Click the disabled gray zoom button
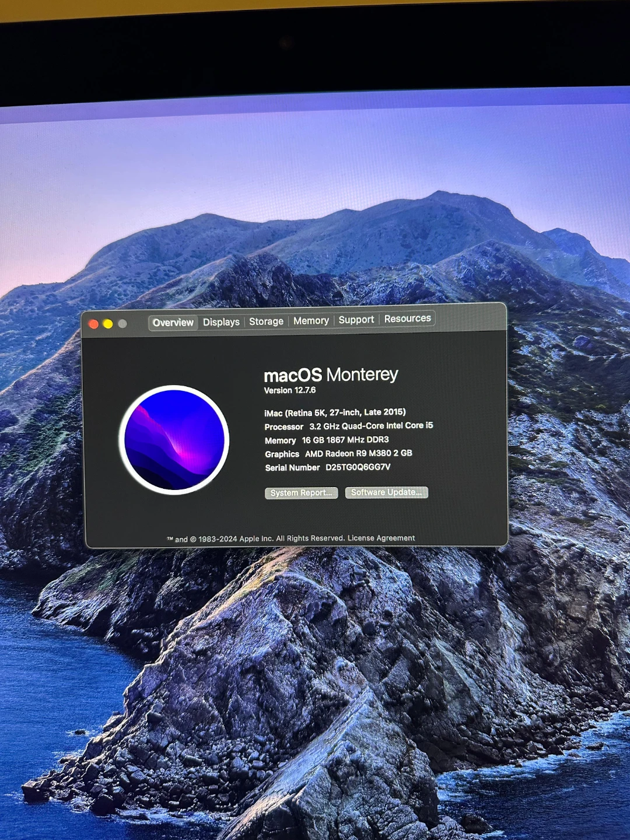This screenshot has width=630, height=840. point(123,323)
